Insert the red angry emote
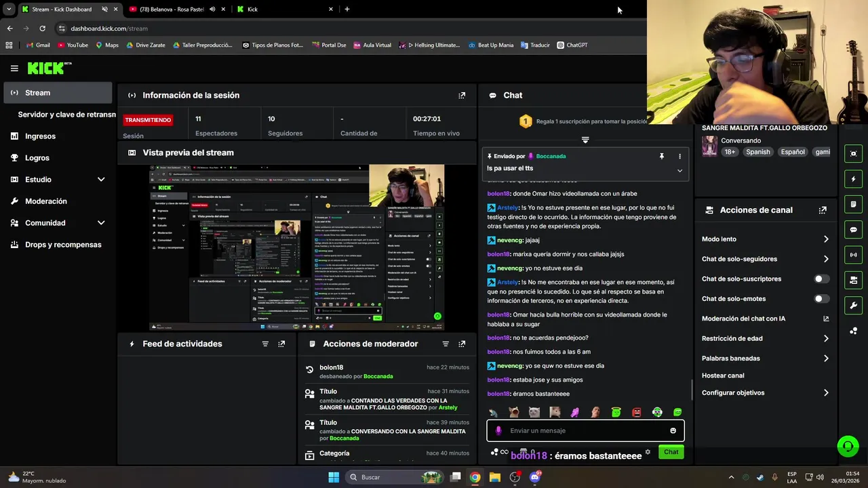 (x=637, y=411)
